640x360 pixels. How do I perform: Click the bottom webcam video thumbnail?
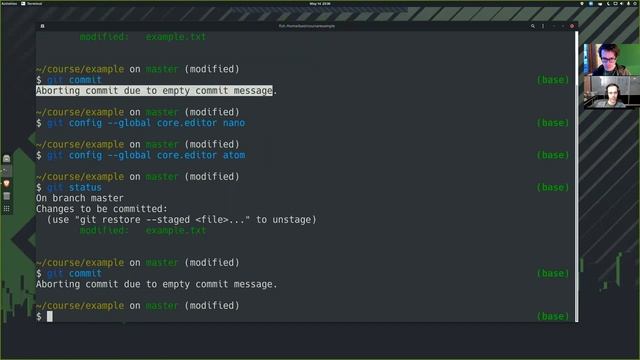(611, 92)
